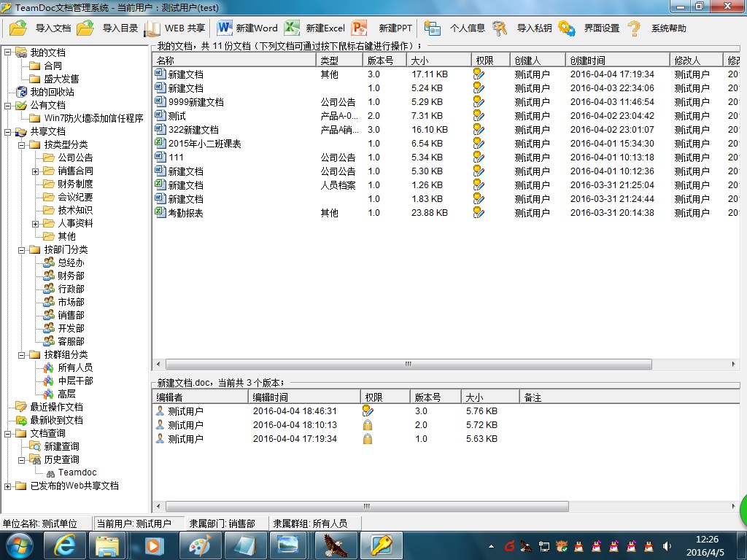Click the 导入文档 import document icon
The height and width of the screenshot is (560, 747).
18,28
